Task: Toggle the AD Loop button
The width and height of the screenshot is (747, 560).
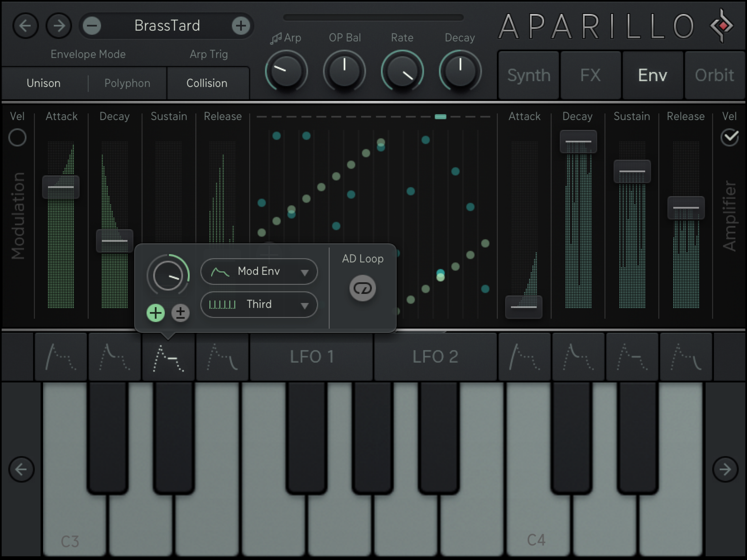Action: tap(363, 288)
